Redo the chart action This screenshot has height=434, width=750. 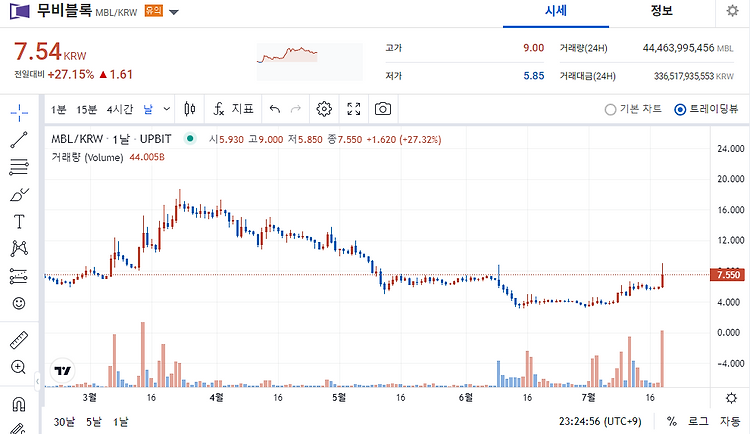click(x=296, y=109)
